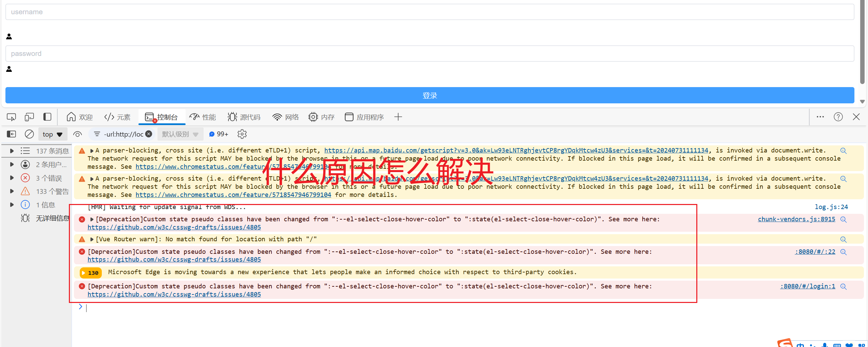
Task: Open the 欢迎 welcome tab
Action: click(x=79, y=117)
